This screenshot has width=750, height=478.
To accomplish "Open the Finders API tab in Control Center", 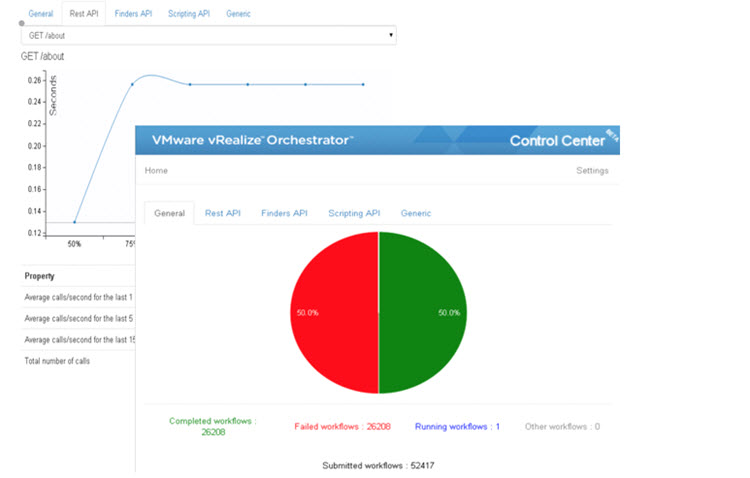I will click(x=284, y=213).
